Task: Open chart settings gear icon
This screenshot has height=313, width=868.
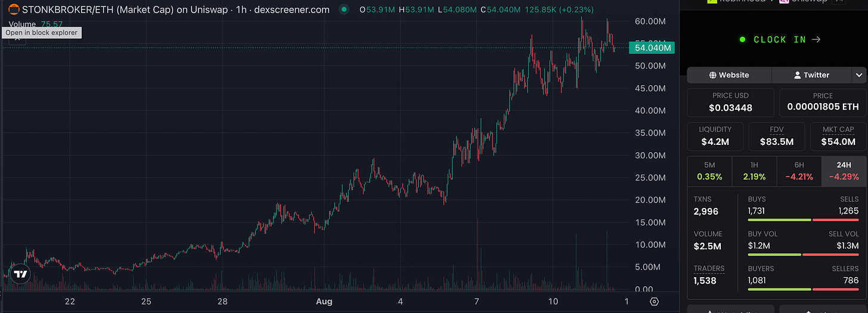Action: (x=655, y=302)
